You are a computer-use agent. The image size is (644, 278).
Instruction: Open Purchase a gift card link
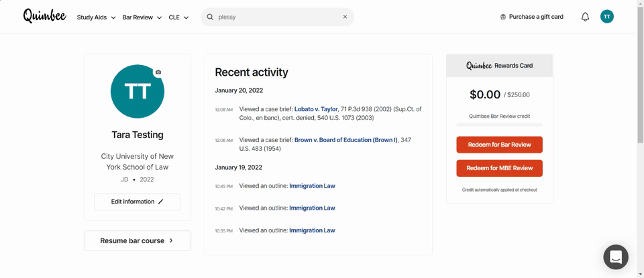pyautogui.click(x=536, y=17)
